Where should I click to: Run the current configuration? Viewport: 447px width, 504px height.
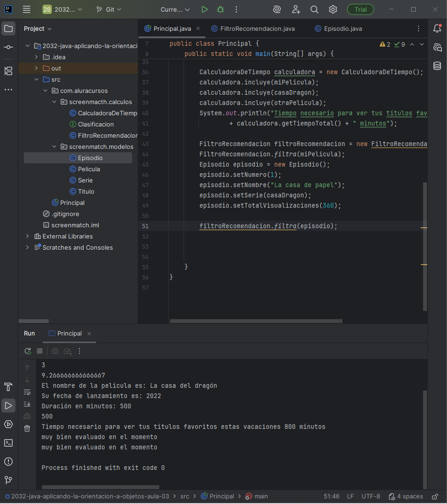(205, 9)
